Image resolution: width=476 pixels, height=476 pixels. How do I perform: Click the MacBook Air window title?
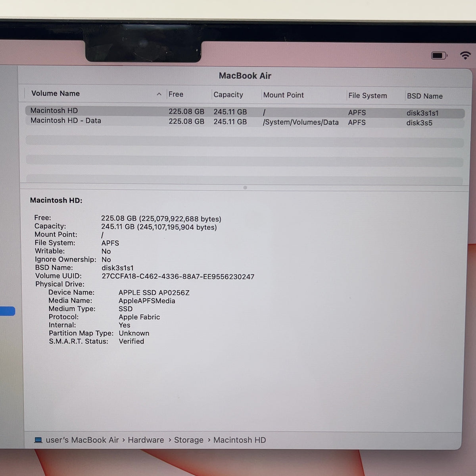(x=245, y=76)
